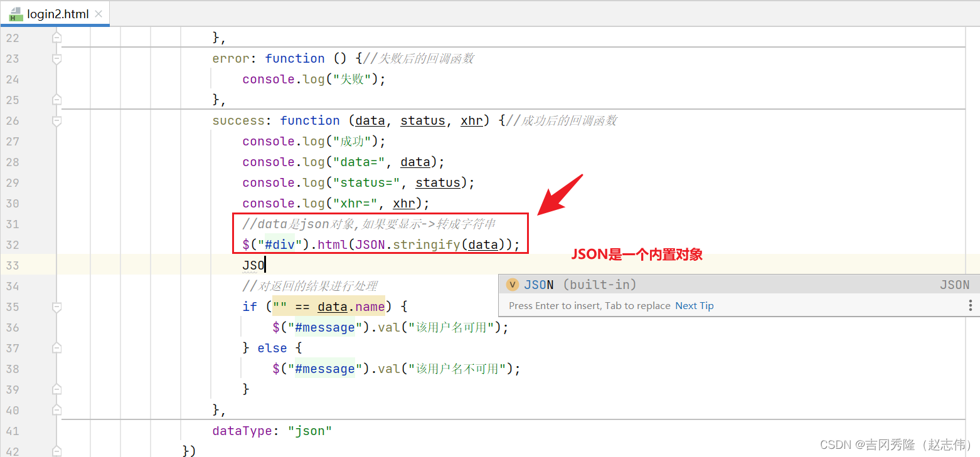The width and height of the screenshot is (980, 457).
Task: Collapse the error function fold on line 23
Action: click(x=57, y=59)
